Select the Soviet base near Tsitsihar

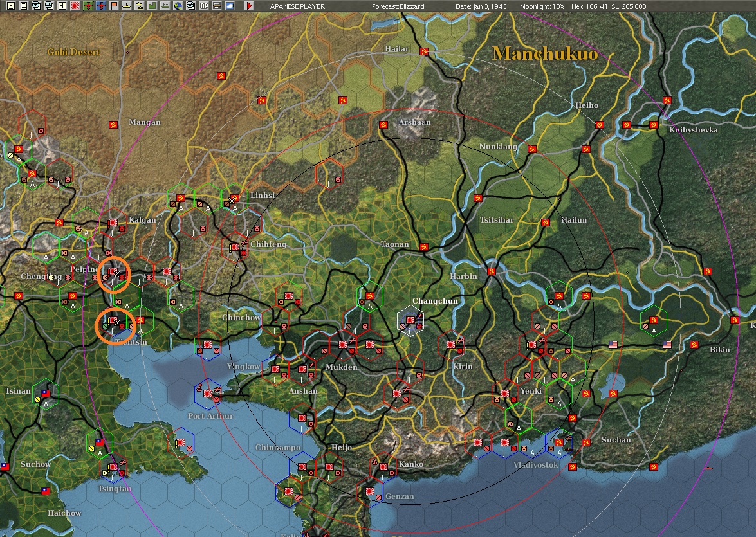pyautogui.click(x=478, y=198)
